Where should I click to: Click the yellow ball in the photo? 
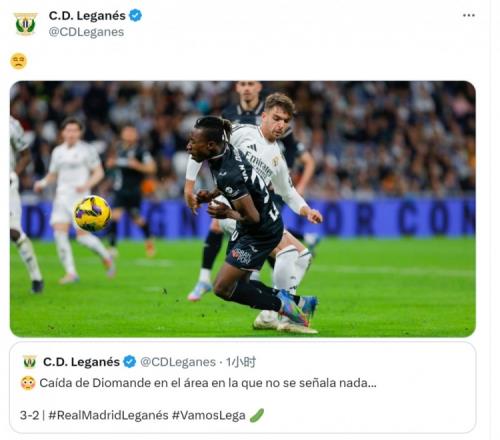92,214
